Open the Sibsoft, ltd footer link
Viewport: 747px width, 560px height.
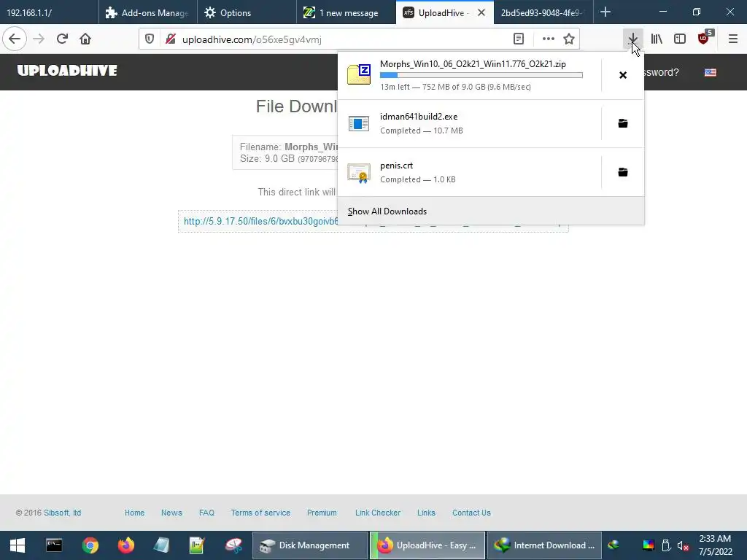coord(63,513)
